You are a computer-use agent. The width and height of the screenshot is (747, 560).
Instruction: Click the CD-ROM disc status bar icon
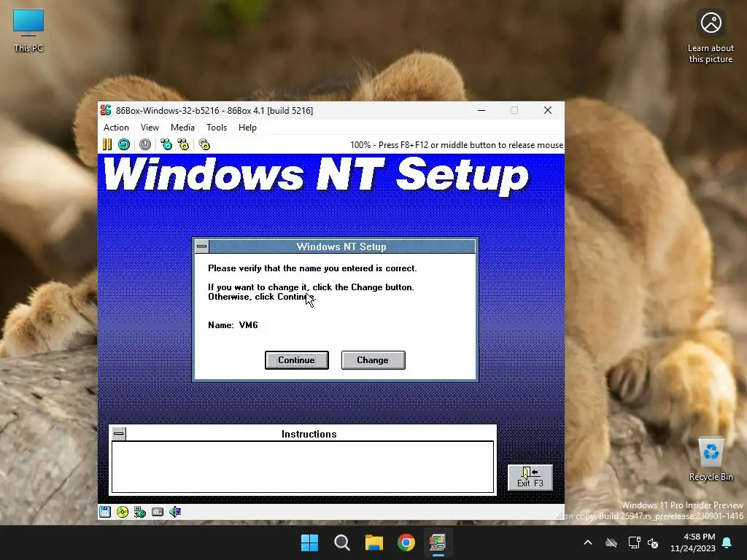(x=123, y=512)
